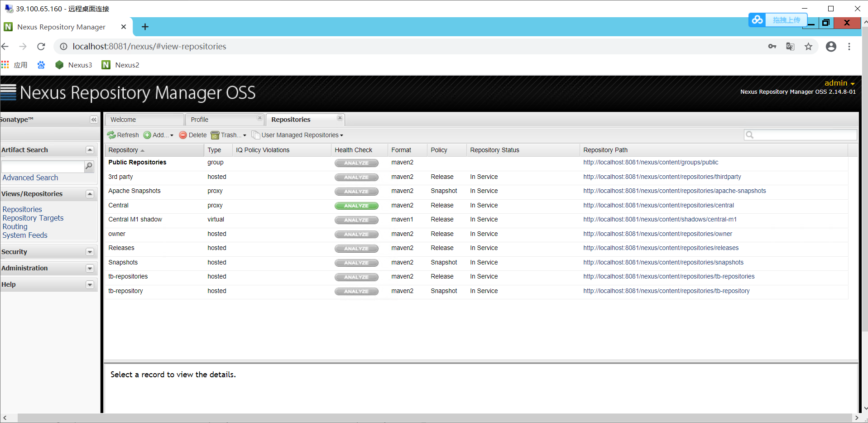Expand the Security section
This screenshot has height=423, width=868.
coord(90,252)
